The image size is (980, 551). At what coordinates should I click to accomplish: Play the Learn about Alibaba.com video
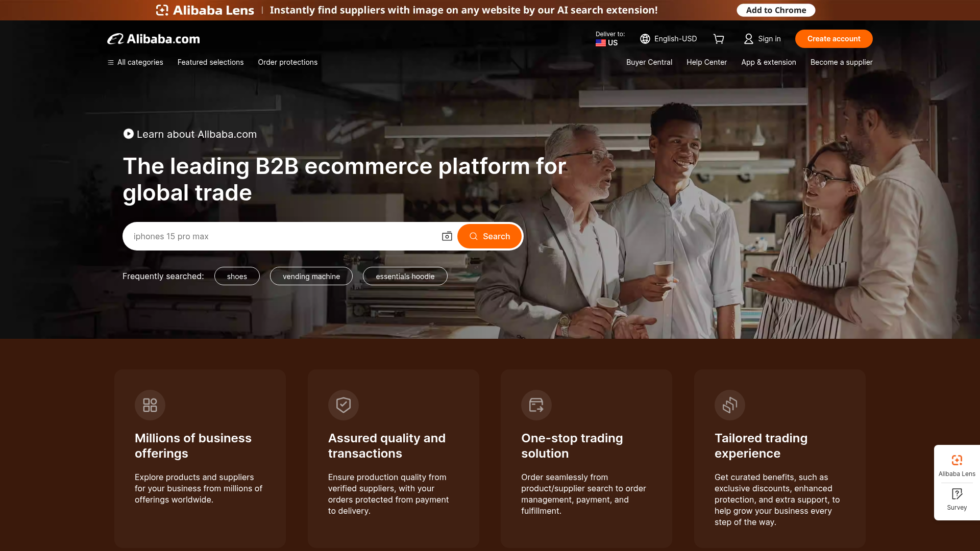pyautogui.click(x=128, y=134)
